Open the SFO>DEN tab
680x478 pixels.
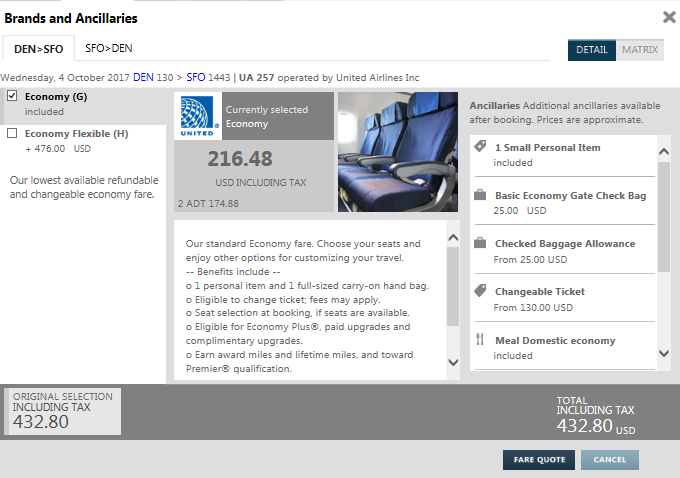(108, 48)
